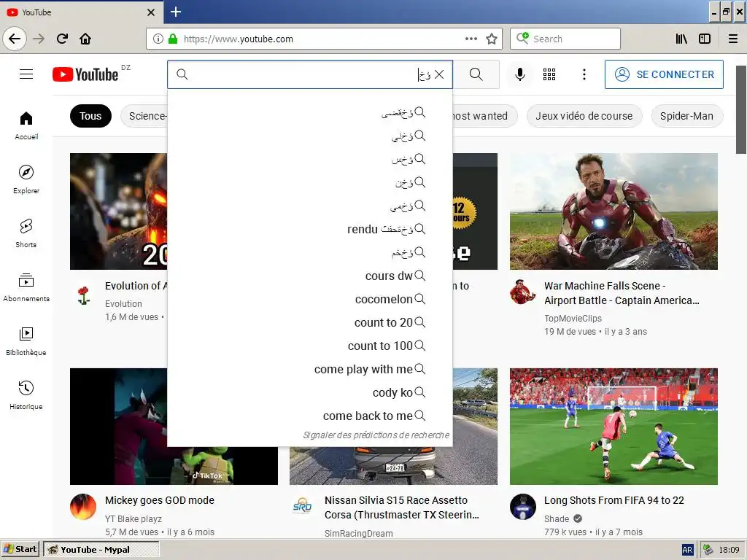Go to Accueil in the sidebar
The width and height of the screenshot is (747, 560).
coord(26,125)
